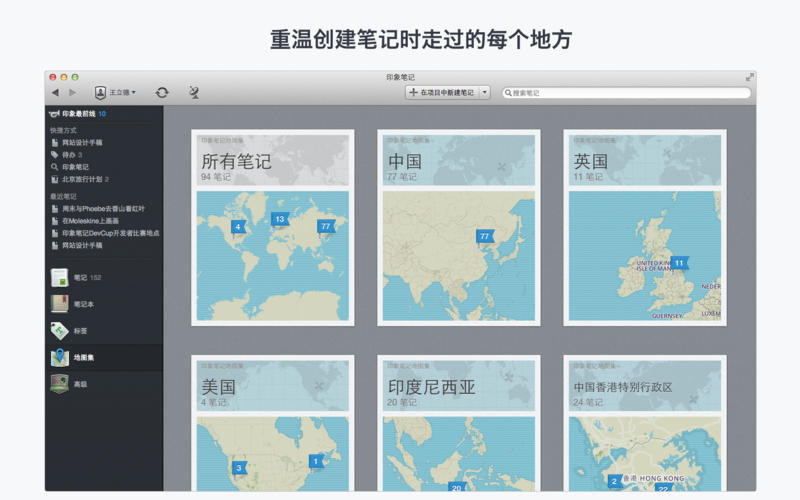Open the 中国 map card
Image resolution: width=800 pixels, height=500 pixels.
tap(459, 227)
